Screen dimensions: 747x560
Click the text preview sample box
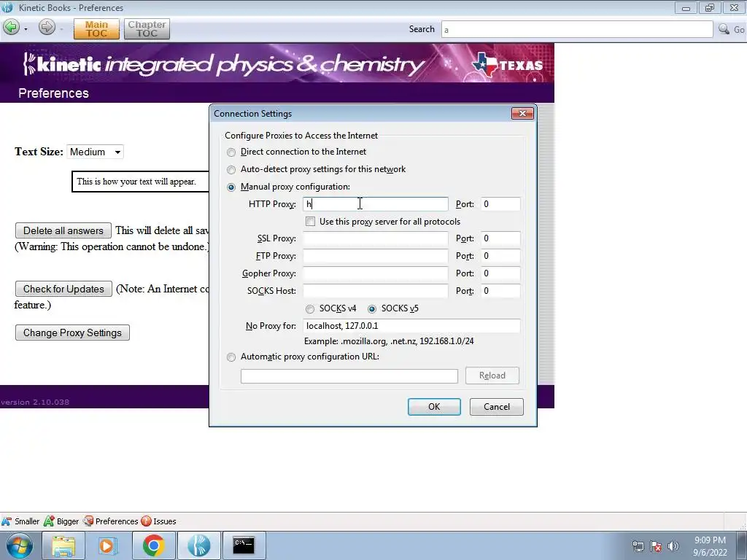(x=141, y=182)
